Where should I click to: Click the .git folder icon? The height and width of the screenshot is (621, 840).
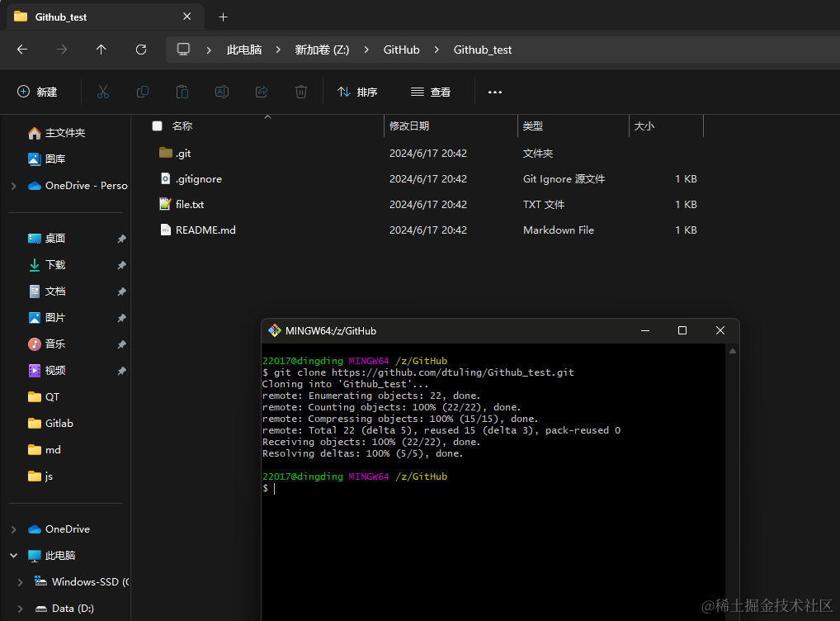point(166,153)
